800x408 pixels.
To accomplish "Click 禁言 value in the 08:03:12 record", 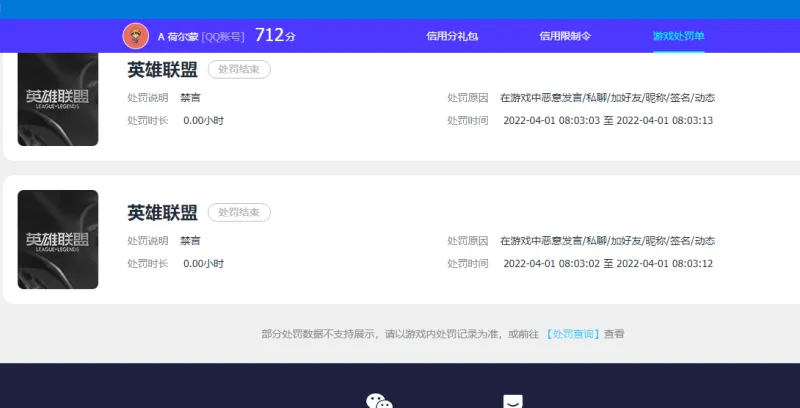I will (190, 241).
